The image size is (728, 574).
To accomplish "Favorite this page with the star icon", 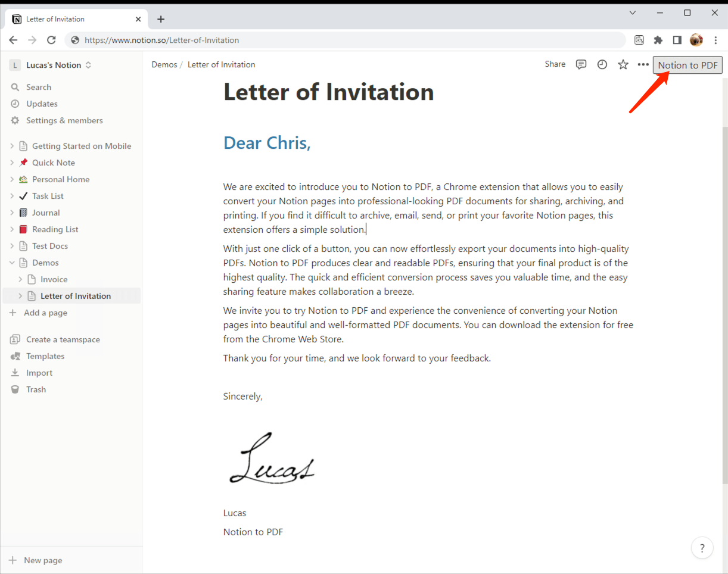I will click(x=623, y=64).
